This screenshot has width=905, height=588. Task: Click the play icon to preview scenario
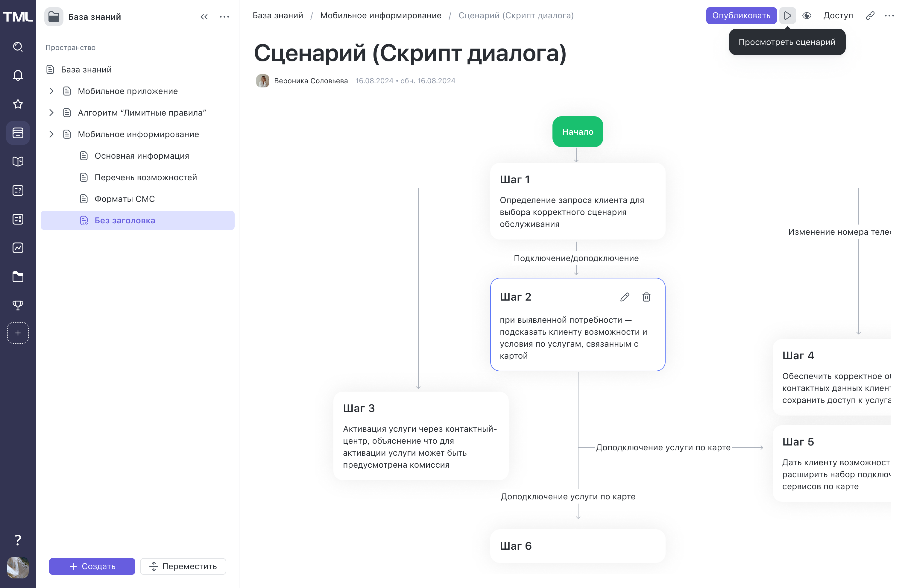coord(787,16)
